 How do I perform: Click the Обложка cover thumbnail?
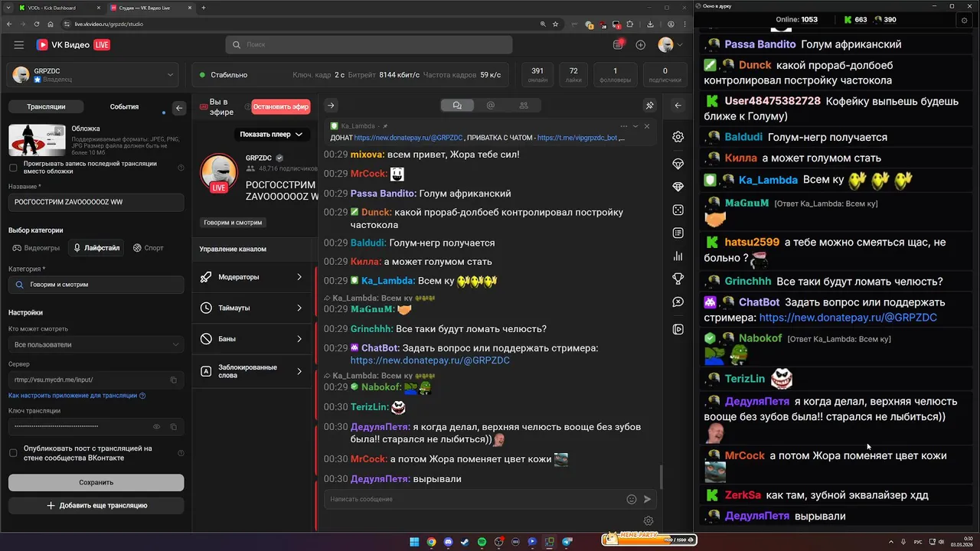(x=37, y=140)
